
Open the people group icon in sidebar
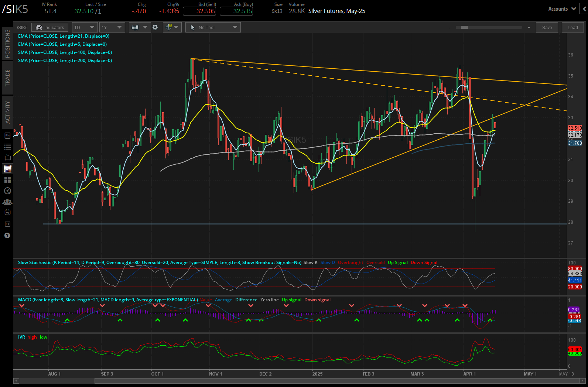click(7, 202)
